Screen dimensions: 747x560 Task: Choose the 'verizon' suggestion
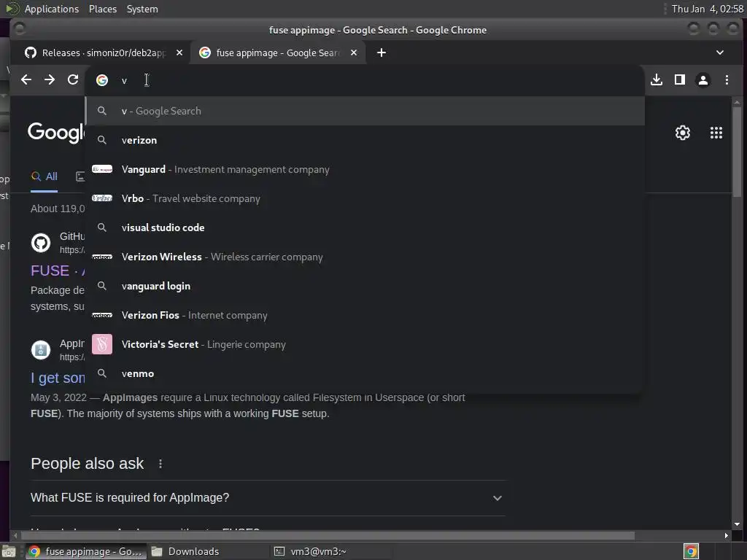[x=365, y=141]
